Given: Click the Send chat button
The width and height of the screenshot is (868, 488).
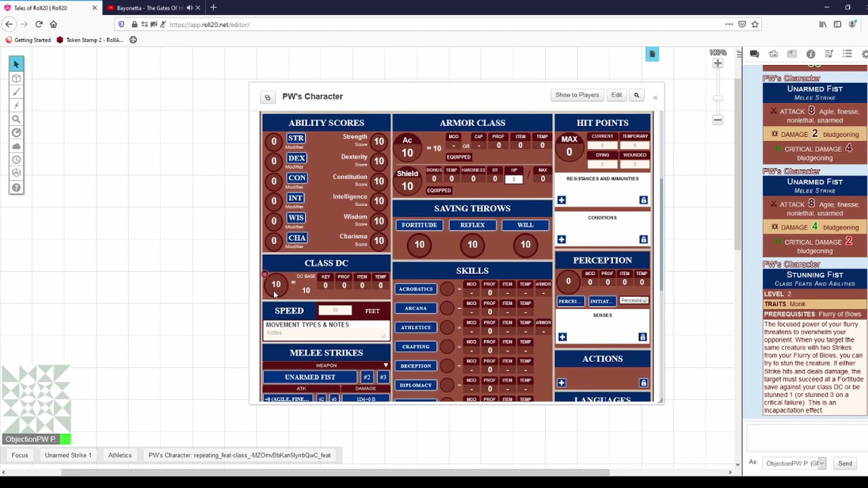Looking at the screenshot, I should pos(845,464).
